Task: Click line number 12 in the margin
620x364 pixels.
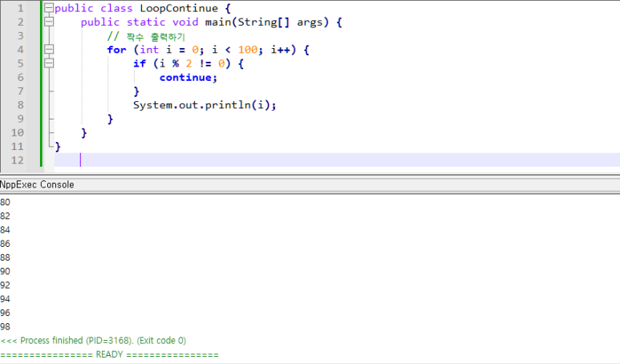Action: click(x=18, y=160)
